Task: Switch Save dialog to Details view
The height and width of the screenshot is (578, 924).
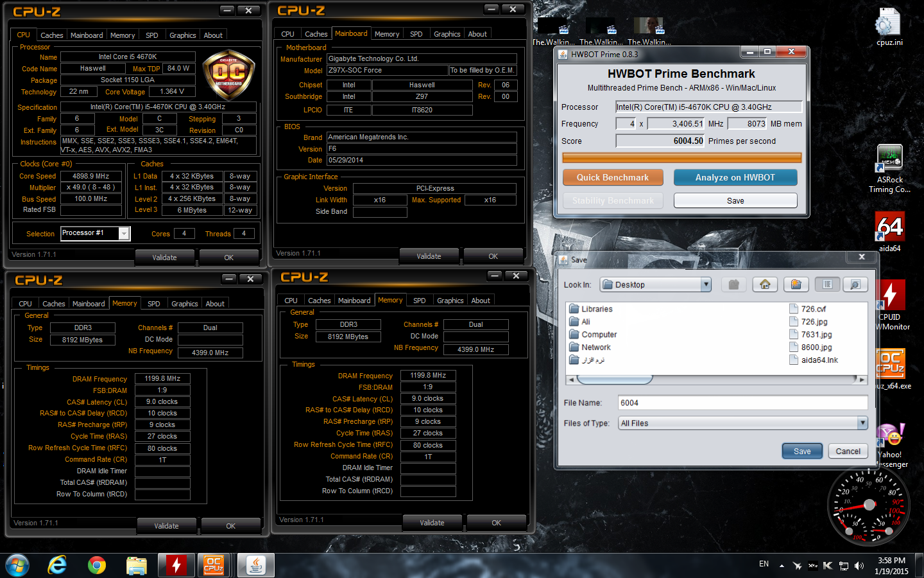Action: pyautogui.click(x=855, y=285)
